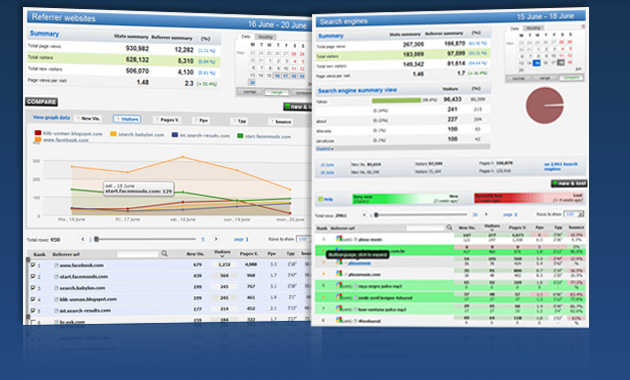Open external link icon for search.babylon.com
This screenshot has height=380, width=630.
coord(56,288)
